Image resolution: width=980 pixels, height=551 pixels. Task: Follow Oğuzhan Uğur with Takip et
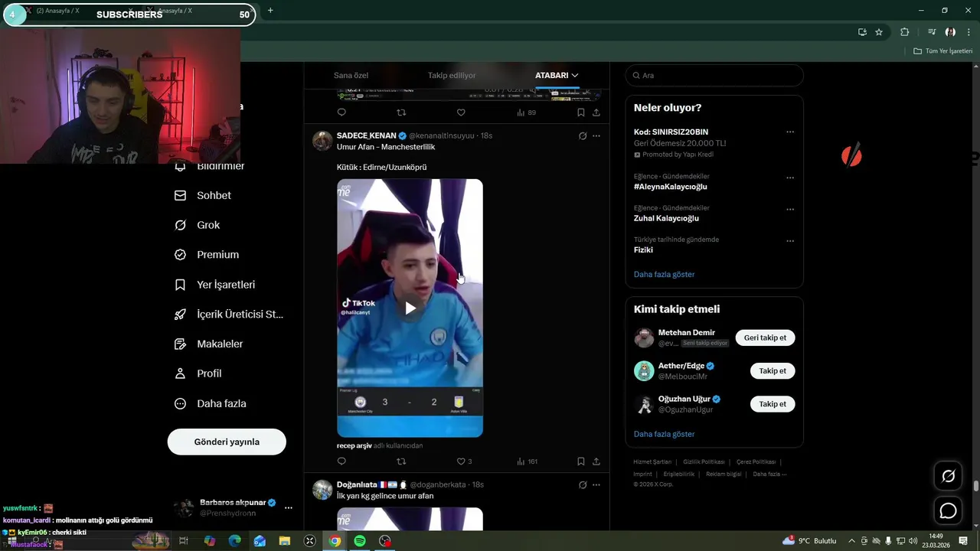pos(773,404)
